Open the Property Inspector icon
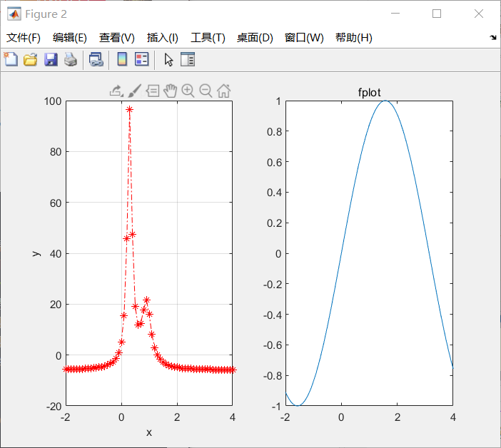The image size is (501, 448). click(x=188, y=59)
